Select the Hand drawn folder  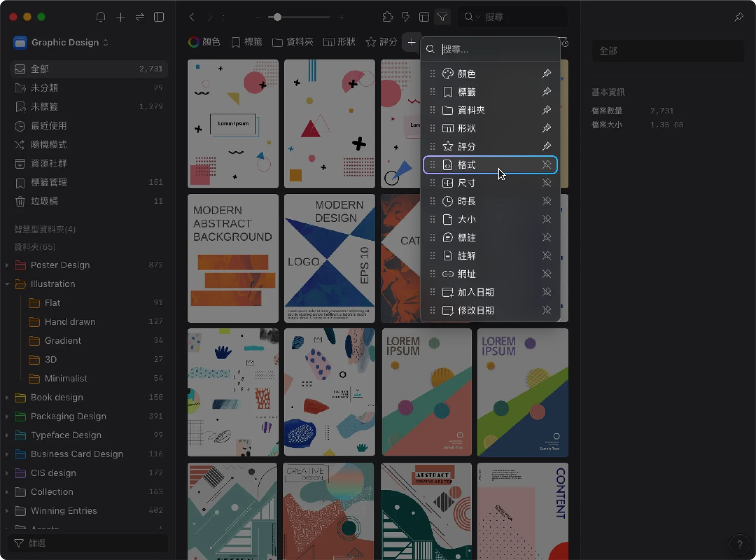pyautogui.click(x=89, y=322)
